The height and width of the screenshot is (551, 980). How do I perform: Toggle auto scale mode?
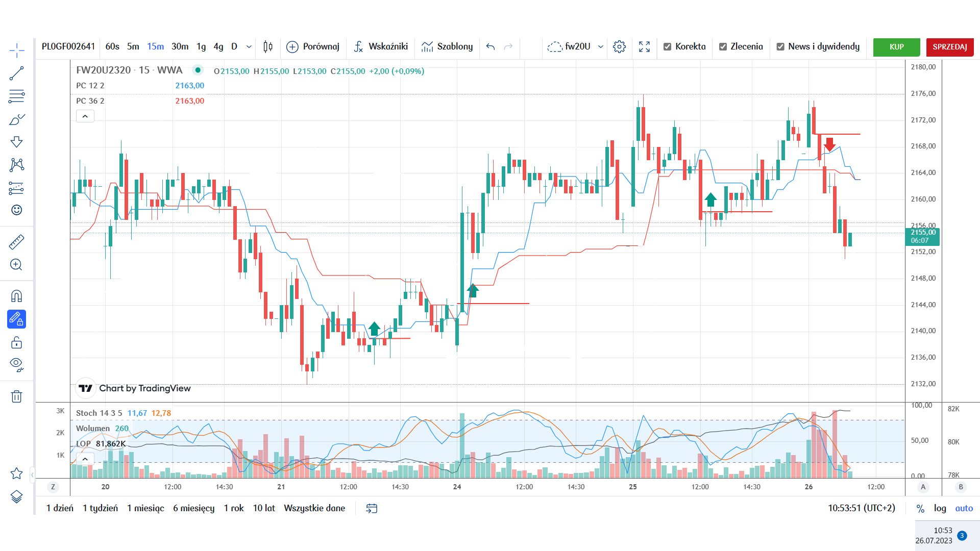[964, 508]
